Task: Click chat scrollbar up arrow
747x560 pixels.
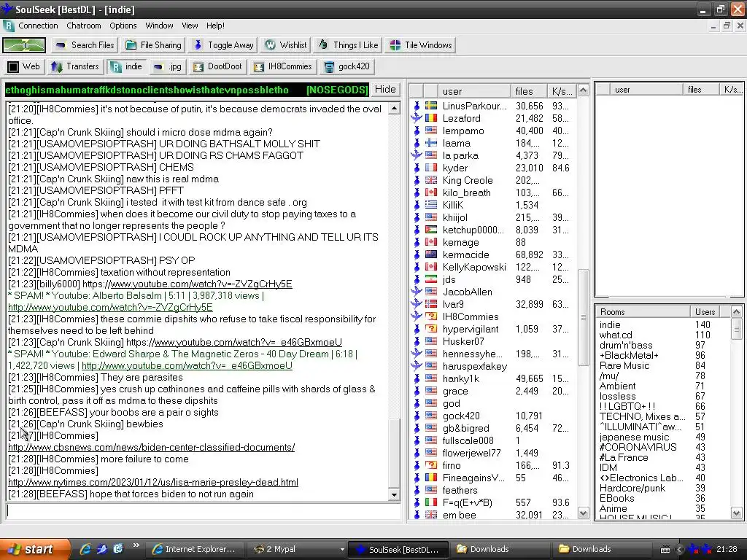Action: (394, 109)
